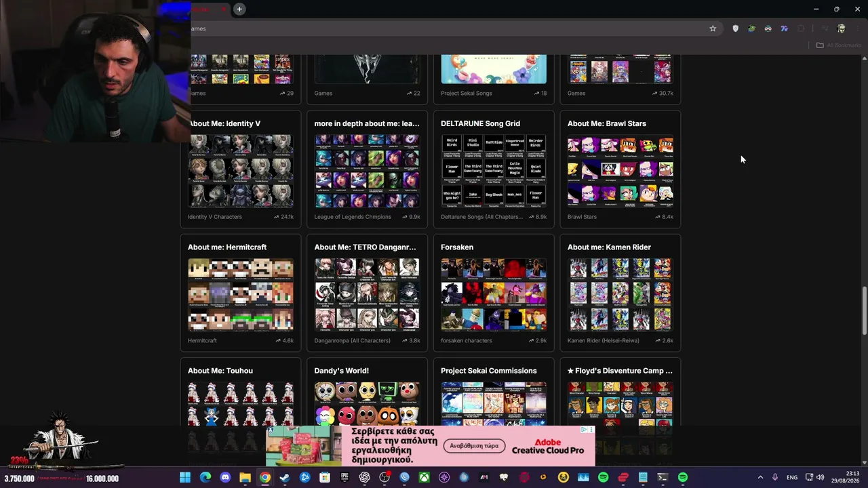868x488 pixels.
Task: Open the Chrome profile avatar
Action: pos(842,28)
